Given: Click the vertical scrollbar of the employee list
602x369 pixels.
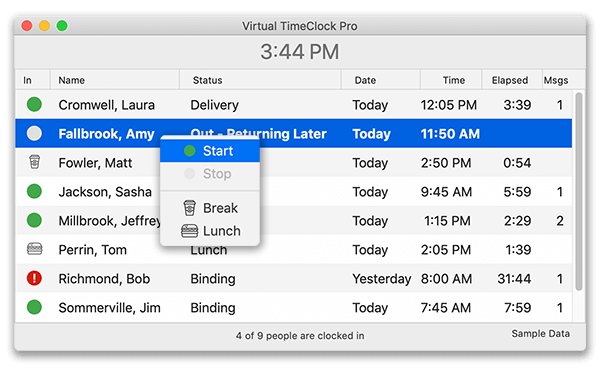Looking at the screenshot, I should (579, 191).
